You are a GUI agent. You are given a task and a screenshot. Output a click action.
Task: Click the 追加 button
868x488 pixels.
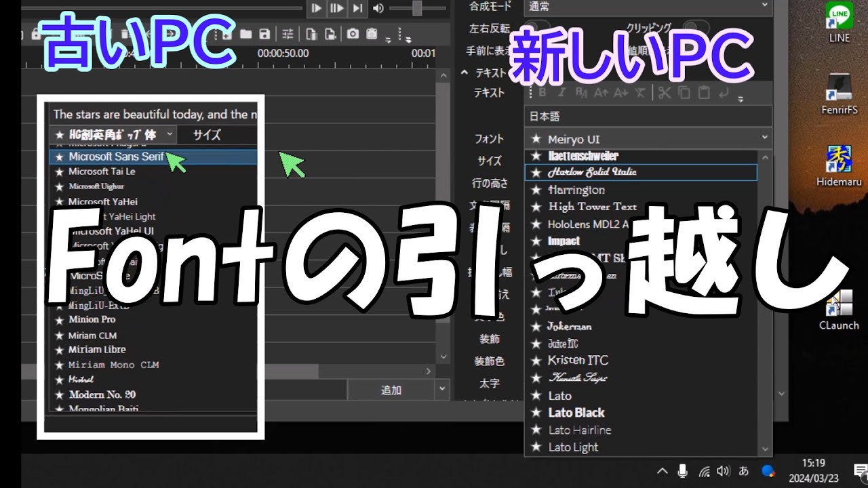391,390
